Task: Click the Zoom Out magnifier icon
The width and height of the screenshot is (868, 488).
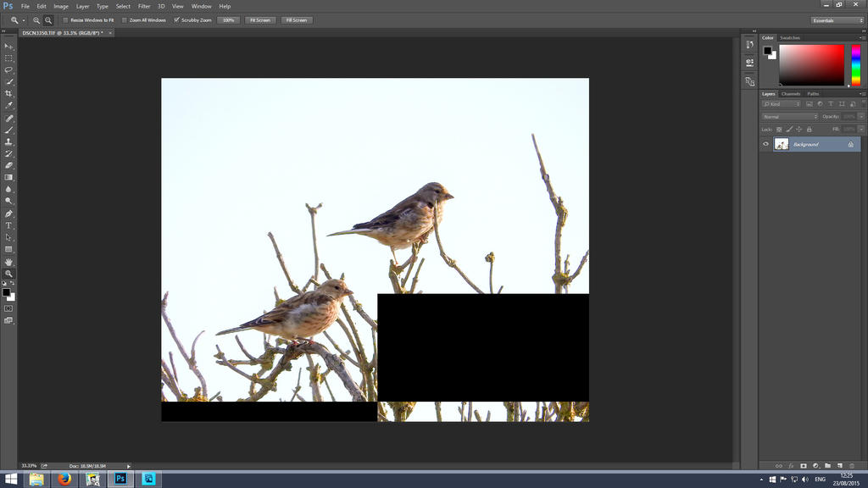Action: 48,19
